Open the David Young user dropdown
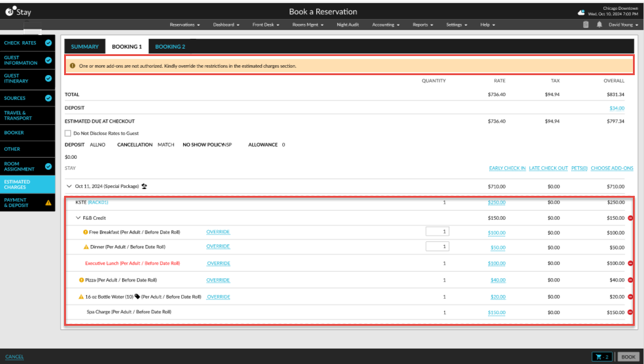The width and height of the screenshot is (644, 364). click(x=622, y=25)
